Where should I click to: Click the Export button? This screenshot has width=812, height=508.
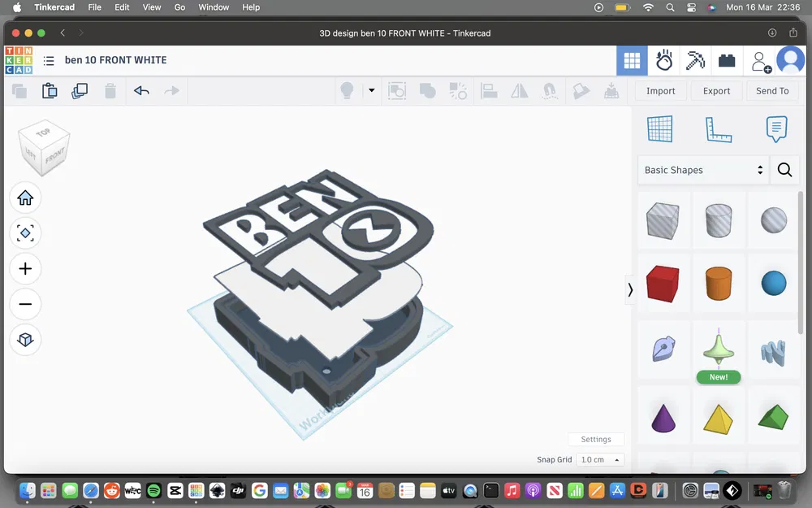[715, 90]
